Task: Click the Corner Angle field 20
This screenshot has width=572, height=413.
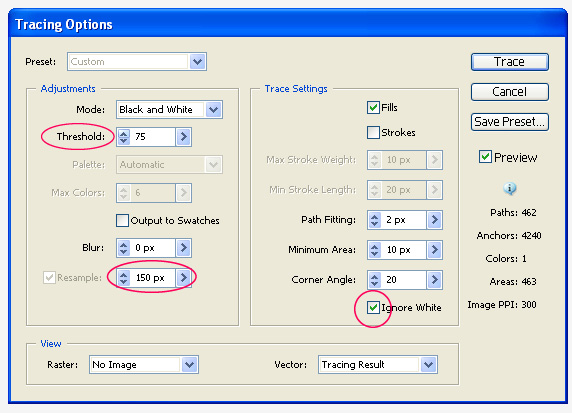Action: (x=404, y=280)
